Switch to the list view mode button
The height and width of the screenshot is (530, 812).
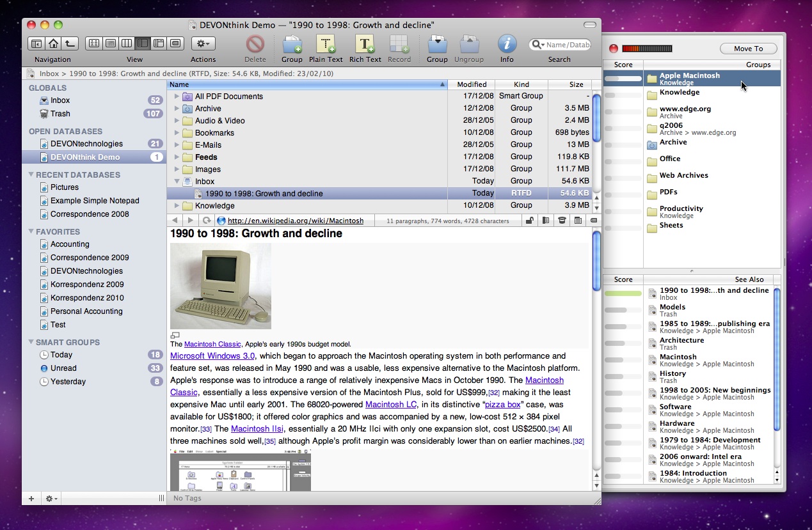click(x=110, y=43)
